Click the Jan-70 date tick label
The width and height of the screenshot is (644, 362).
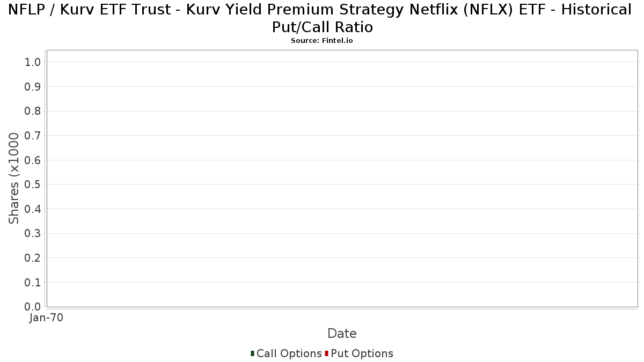(46, 317)
